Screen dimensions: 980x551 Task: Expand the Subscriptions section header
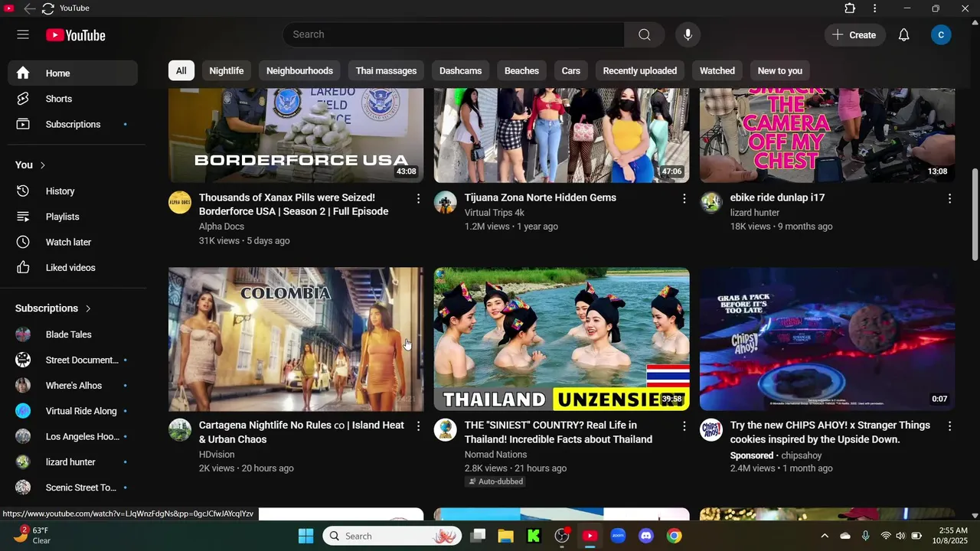54,308
